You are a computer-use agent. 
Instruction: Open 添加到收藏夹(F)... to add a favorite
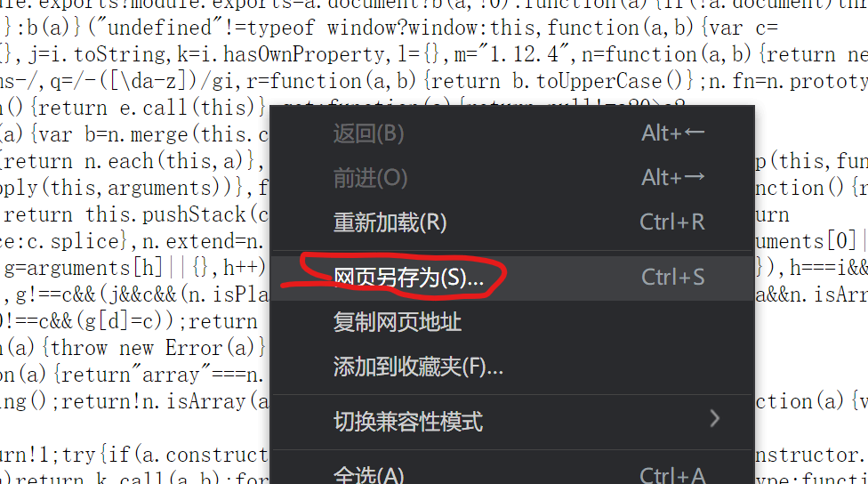[x=418, y=367]
